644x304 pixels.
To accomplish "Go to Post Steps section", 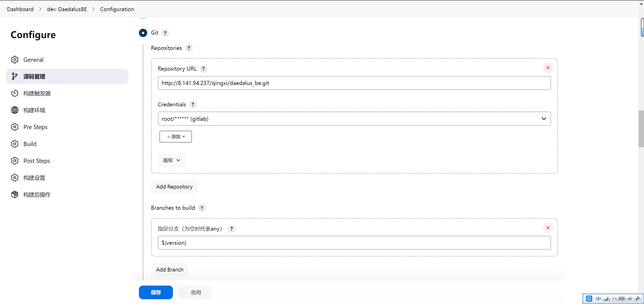I will (x=37, y=161).
